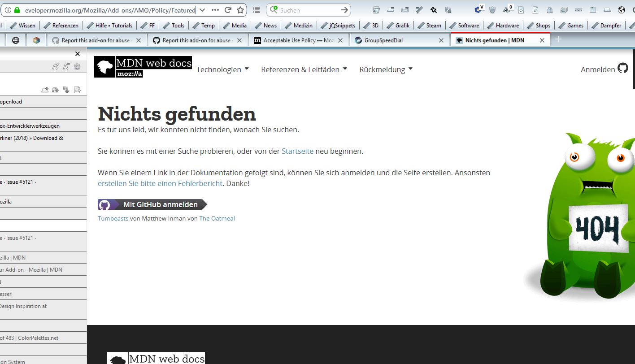Open the Hardware bookmarks folder
This screenshot has width=635, height=364.
click(503, 26)
